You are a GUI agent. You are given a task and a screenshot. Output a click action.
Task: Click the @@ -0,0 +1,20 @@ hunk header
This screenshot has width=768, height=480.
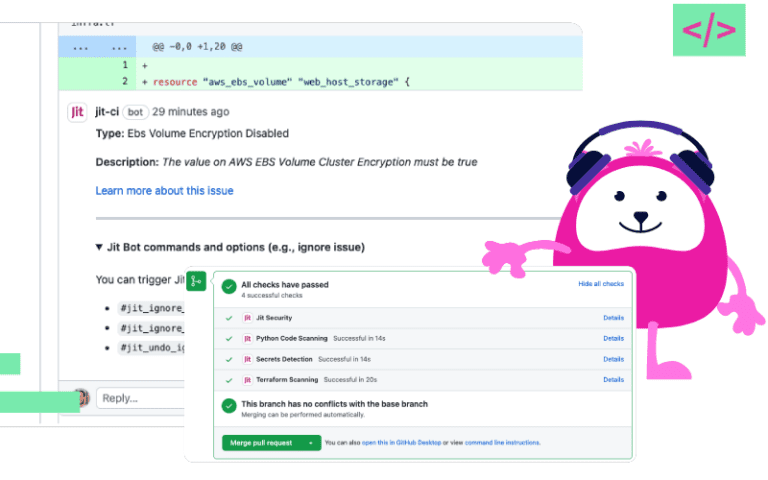point(197,47)
